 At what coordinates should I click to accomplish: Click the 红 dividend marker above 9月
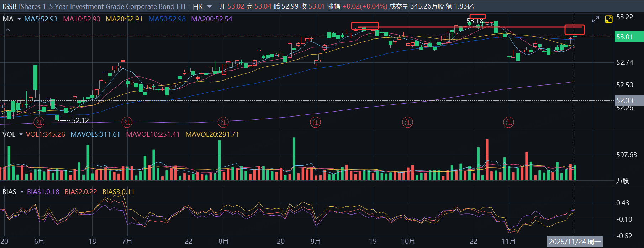pyautogui.click(x=315, y=122)
